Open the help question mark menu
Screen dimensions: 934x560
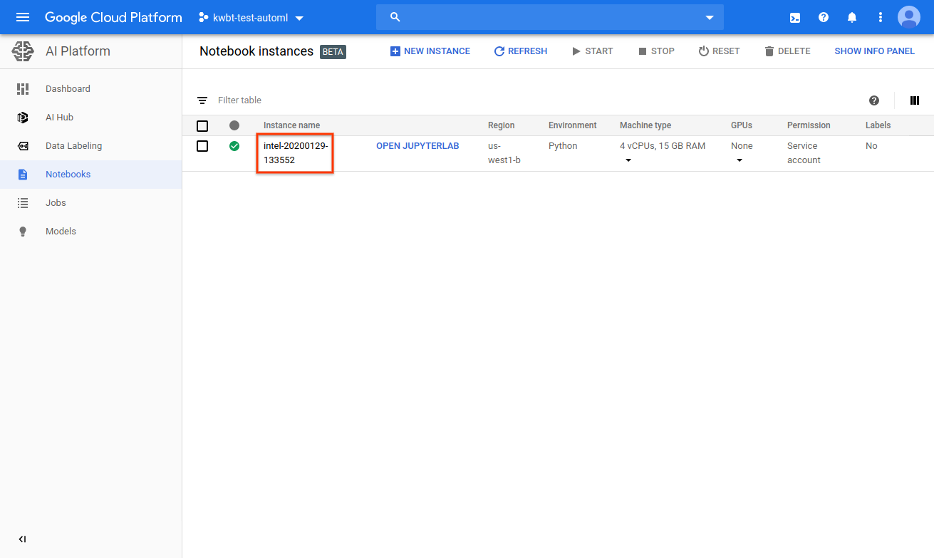coord(824,17)
